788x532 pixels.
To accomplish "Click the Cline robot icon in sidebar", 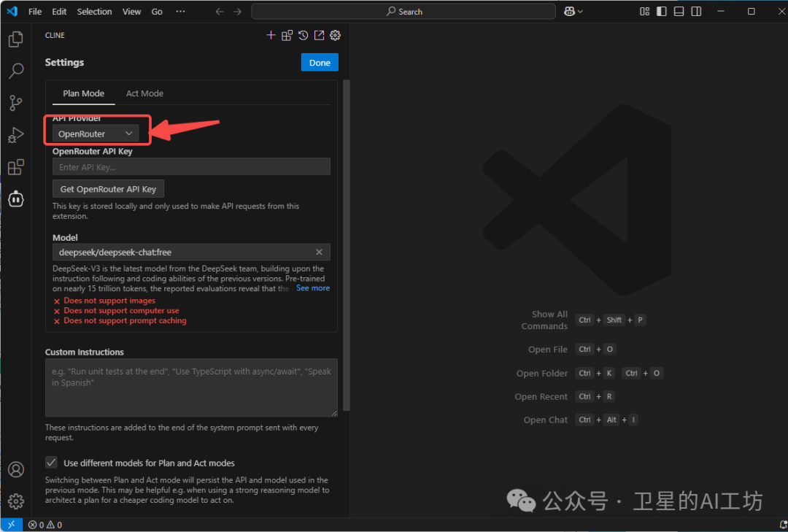I will pos(15,198).
